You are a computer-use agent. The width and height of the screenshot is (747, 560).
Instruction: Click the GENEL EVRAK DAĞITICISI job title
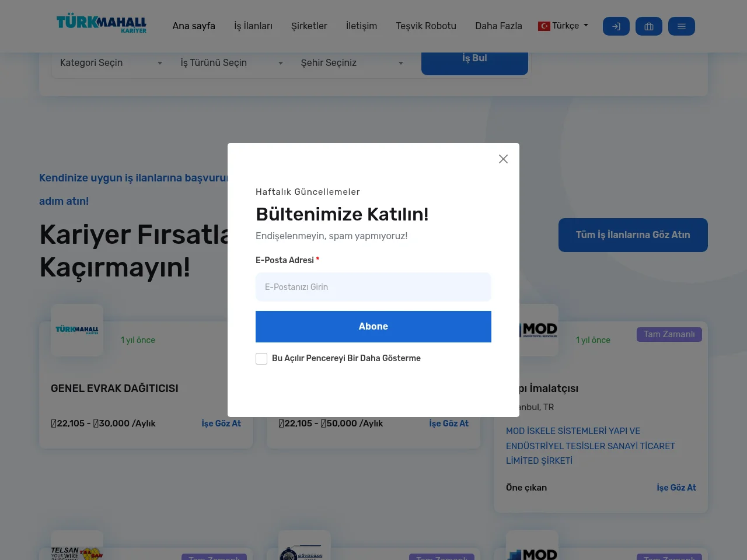pyautogui.click(x=114, y=388)
